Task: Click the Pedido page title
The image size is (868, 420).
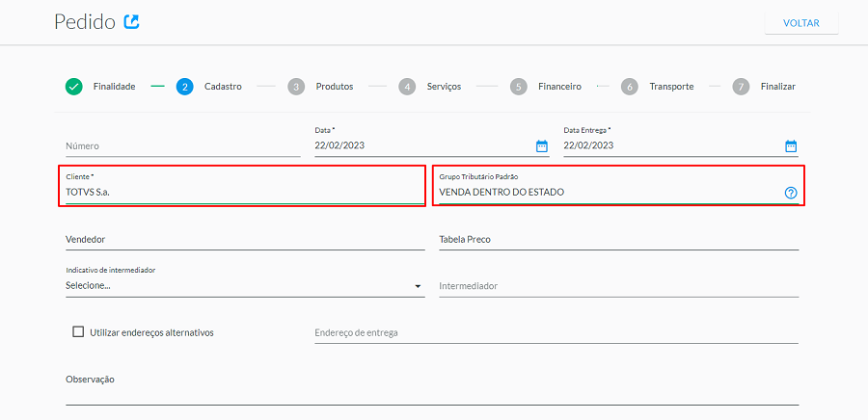Action: coord(85,22)
